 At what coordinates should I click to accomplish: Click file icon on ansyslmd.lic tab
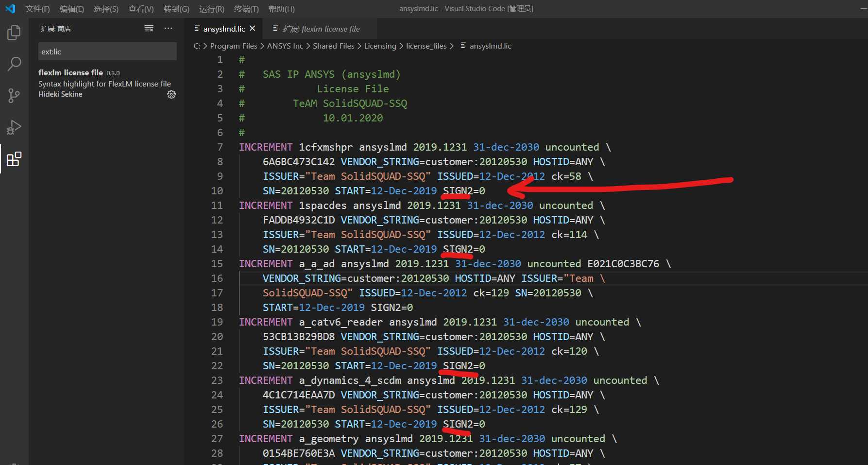tap(197, 29)
